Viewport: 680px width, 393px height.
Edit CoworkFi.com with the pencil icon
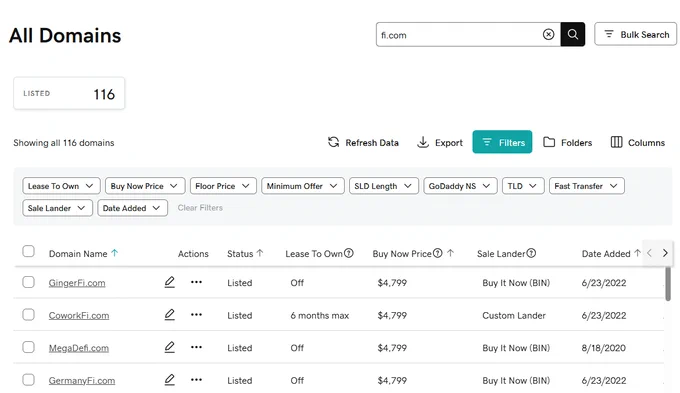tap(170, 314)
